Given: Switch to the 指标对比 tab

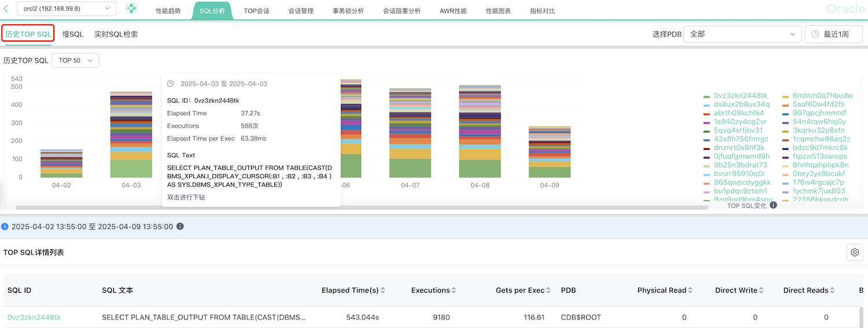Looking at the screenshot, I should click(x=542, y=11).
